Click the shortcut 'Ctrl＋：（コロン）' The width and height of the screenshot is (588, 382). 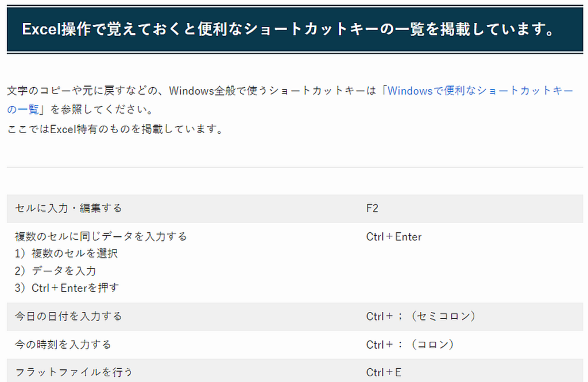tap(411, 345)
